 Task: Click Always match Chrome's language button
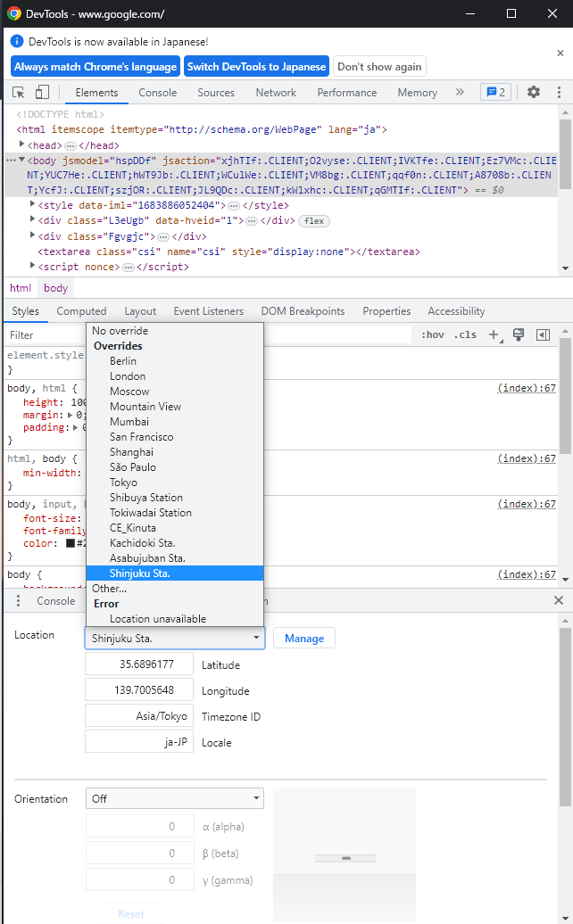[x=95, y=67]
